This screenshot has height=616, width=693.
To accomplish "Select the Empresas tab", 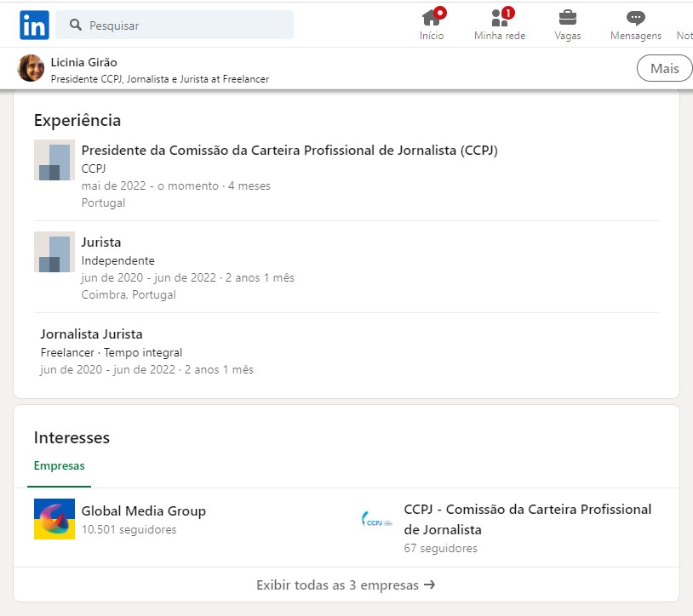I will (59, 466).
